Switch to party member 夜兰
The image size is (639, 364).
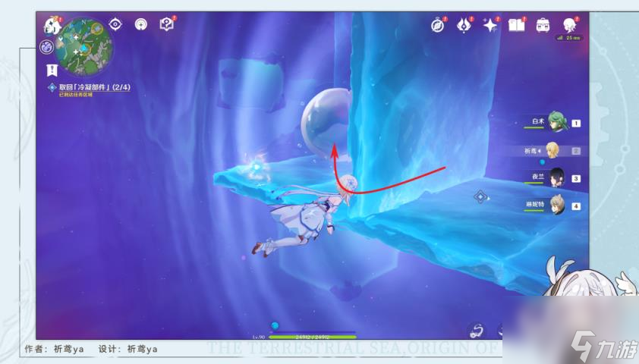tap(557, 177)
